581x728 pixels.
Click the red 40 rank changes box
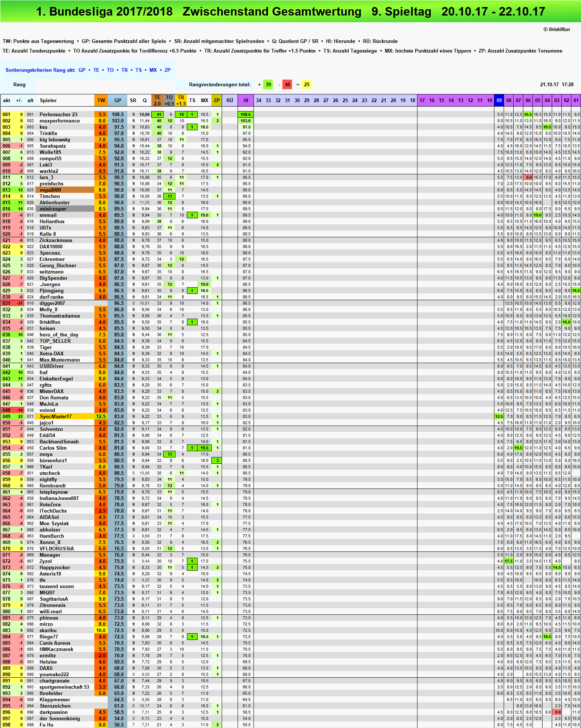click(x=288, y=84)
